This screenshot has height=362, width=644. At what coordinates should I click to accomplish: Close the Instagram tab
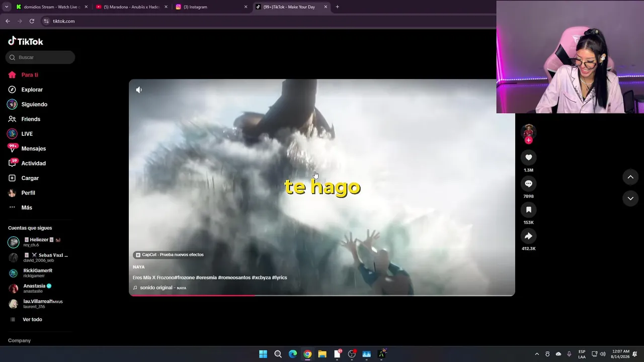(246, 7)
